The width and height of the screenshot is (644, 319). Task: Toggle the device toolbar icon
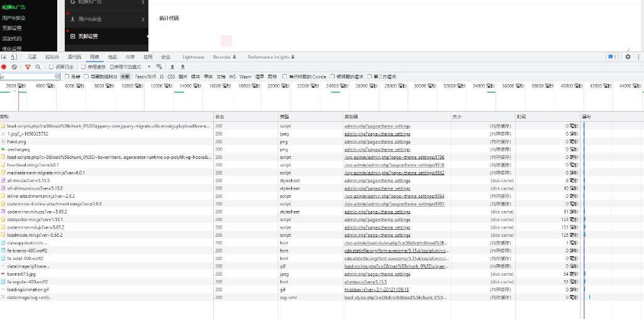pyautogui.click(x=14, y=57)
